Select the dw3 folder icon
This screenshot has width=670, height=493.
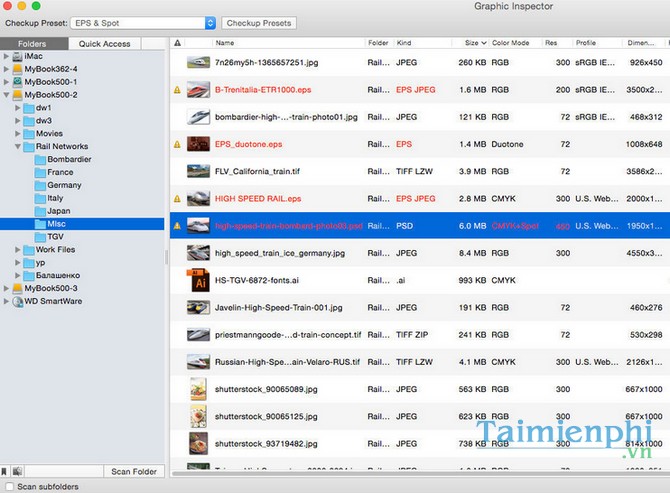(29, 121)
